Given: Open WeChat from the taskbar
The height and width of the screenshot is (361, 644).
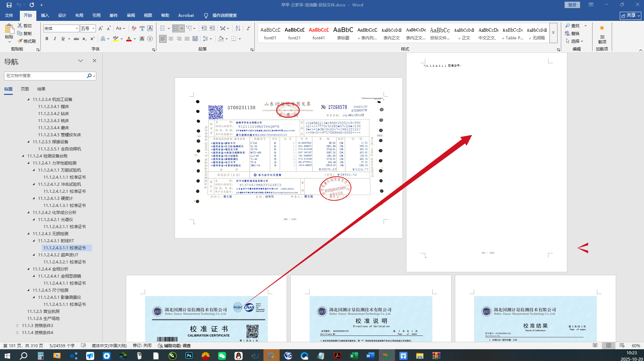Looking at the screenshot, I should (222, 356).
